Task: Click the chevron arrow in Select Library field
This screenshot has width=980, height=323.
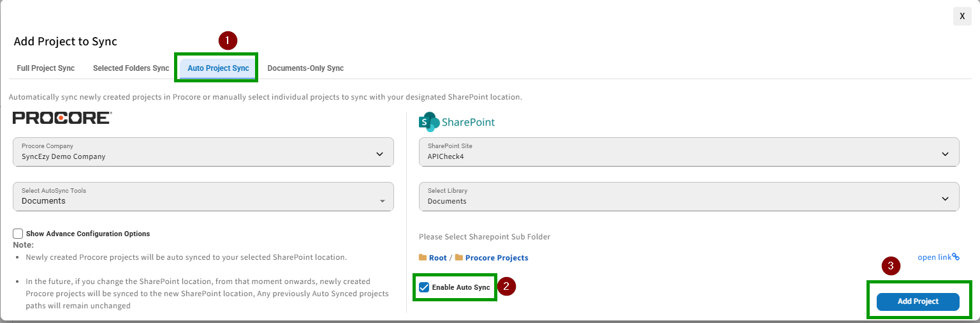Action: click(x=946, y=199)
